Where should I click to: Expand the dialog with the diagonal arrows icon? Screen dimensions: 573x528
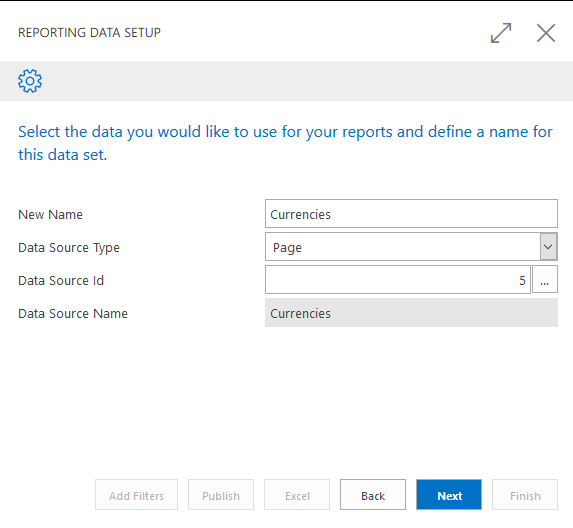[501, 33]
